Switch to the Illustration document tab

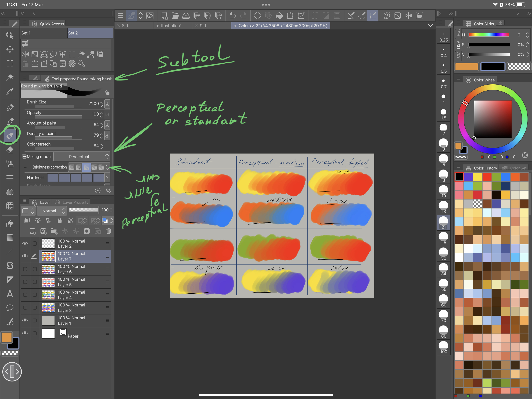click(x=171, y=26)
